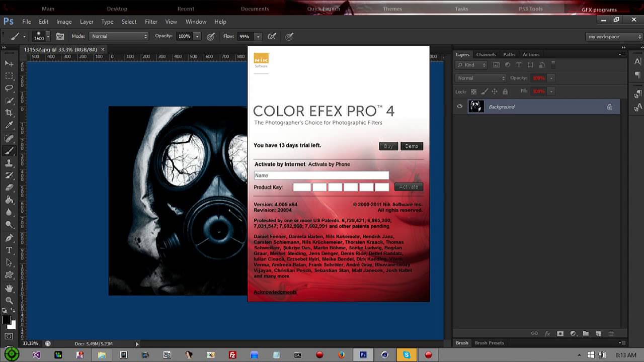Select the Paint Bucket tool
Screen dimensions: 644x362
(9, 200)
